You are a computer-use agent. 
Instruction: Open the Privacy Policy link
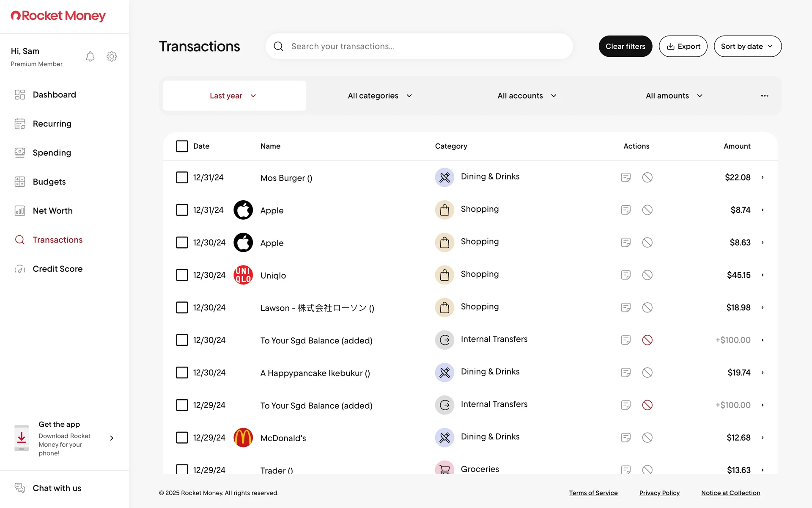659,493
